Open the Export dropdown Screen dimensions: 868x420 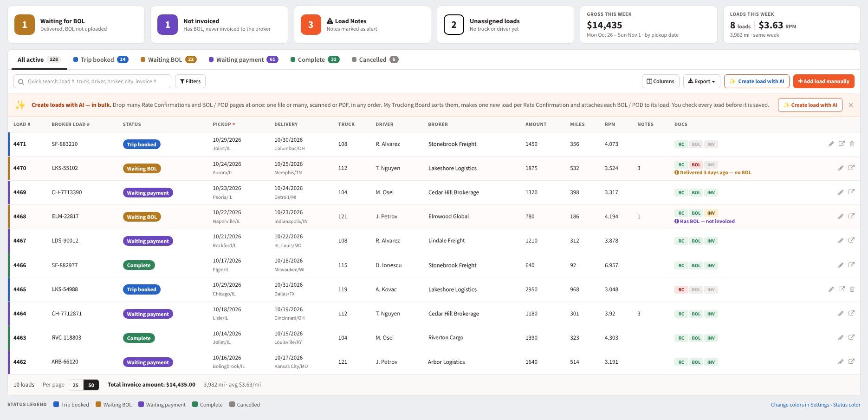click(701, 81)
